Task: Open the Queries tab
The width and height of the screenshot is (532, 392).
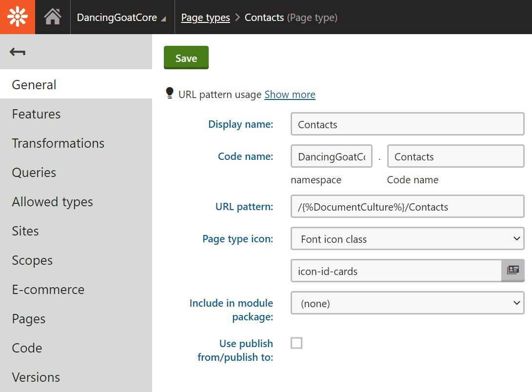Action: [x=76, y=172]
